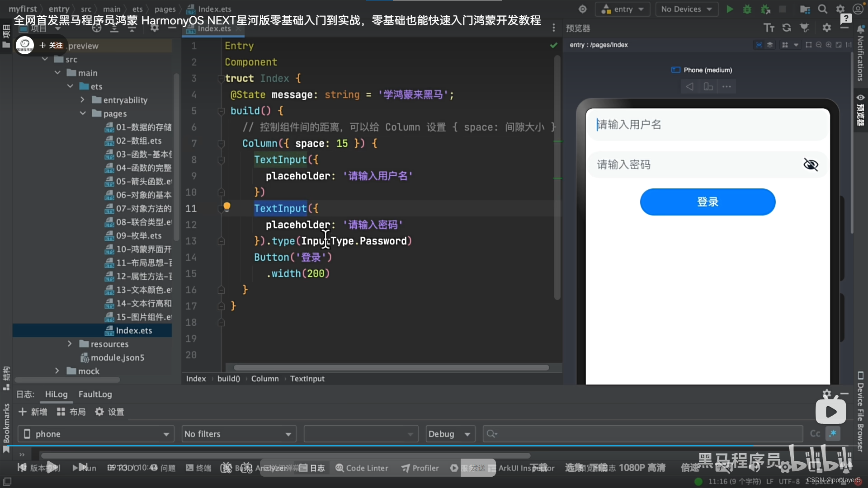Screen dimensions: 868x488
Task: Click the blue 登录 button in preview
Action: 708,202
